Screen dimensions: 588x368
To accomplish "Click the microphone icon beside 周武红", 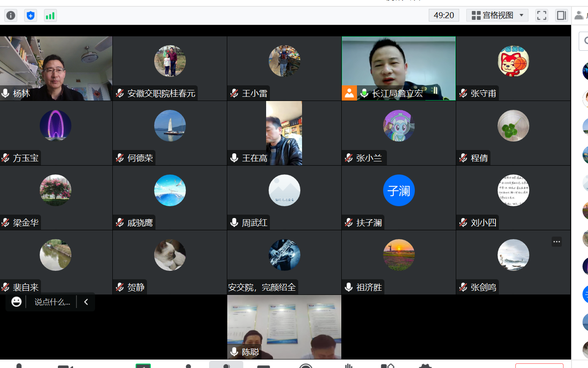I will click(234, 222).
